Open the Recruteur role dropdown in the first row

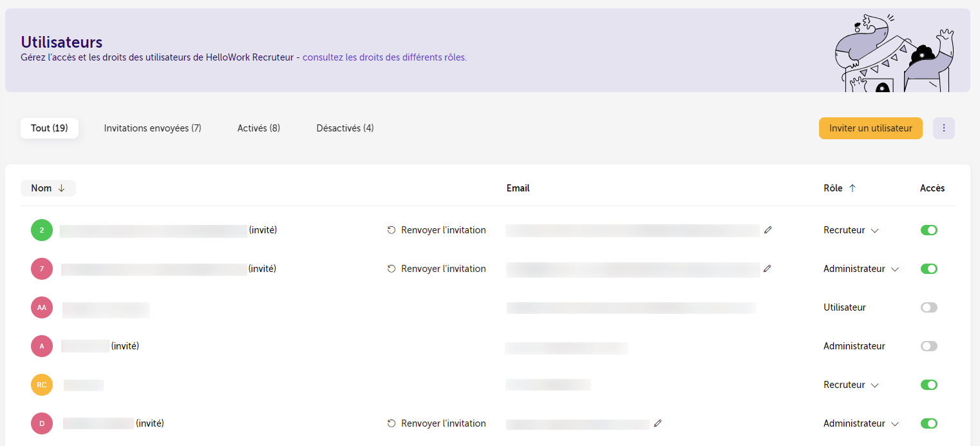click(x=851, y=230)
